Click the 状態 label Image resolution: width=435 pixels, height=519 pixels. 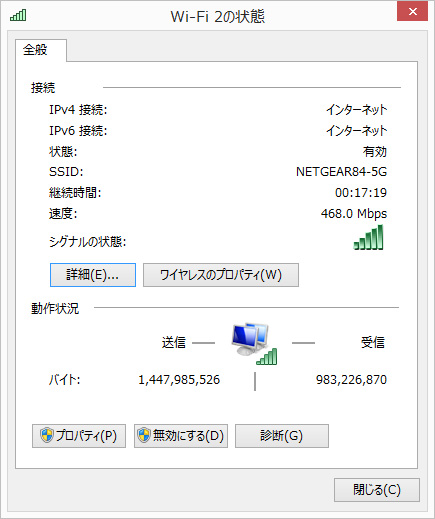pyautogui.click(x=63, y=152)
